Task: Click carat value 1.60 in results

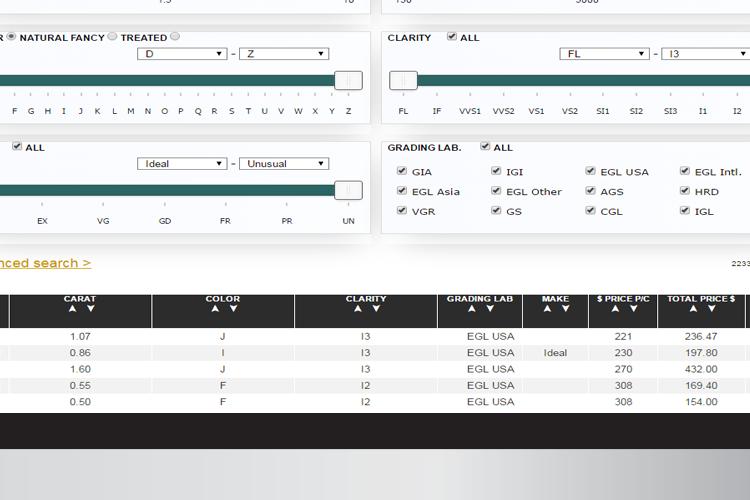Action: coord(80,369)
